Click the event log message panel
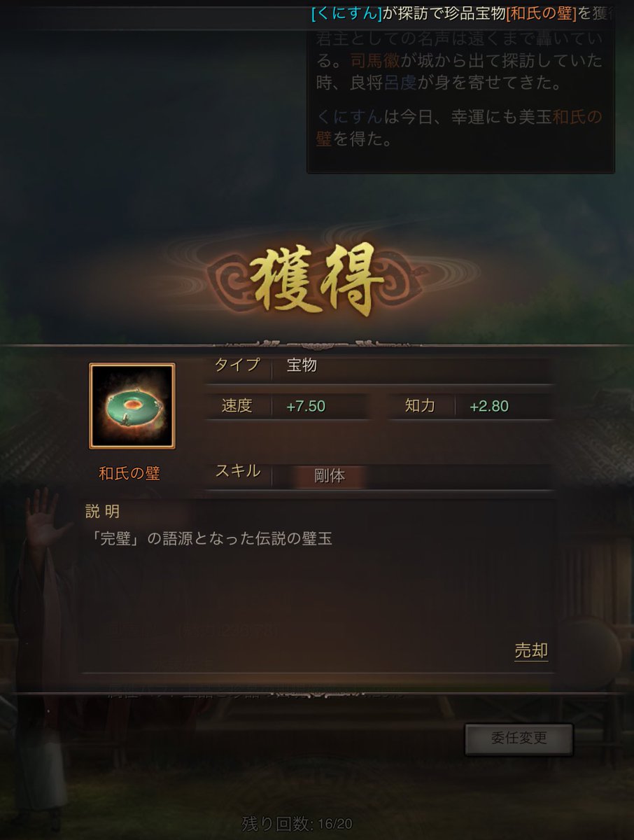 (x=460, y=90)
